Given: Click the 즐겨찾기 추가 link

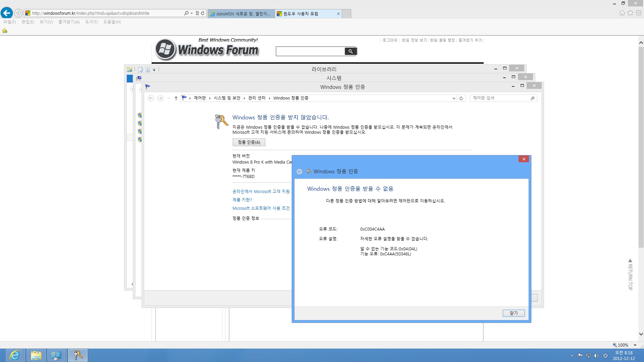Looking at the screenshot, I should coord(470,40).
